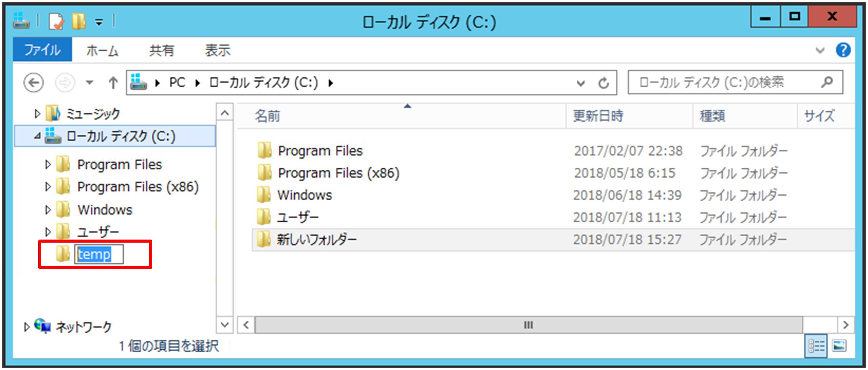
Task: Click the Properties icon in quick access toolbar
Action: (x=56, y=22)
